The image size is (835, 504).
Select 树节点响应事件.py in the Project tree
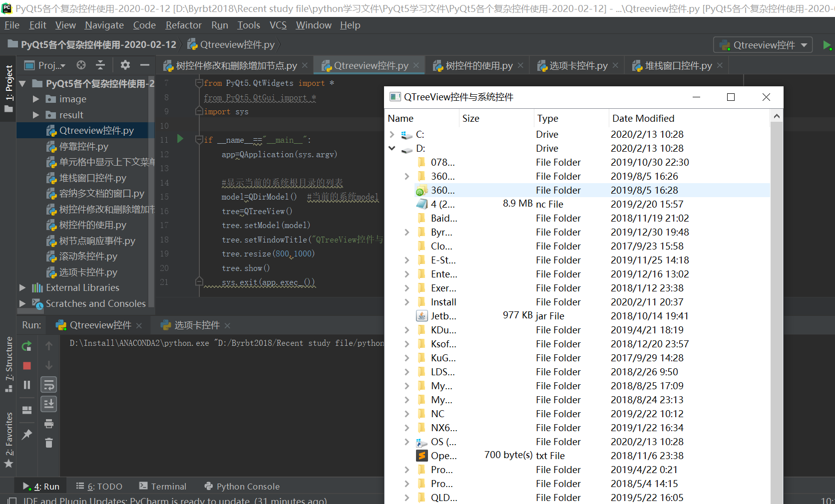point(97,241)
